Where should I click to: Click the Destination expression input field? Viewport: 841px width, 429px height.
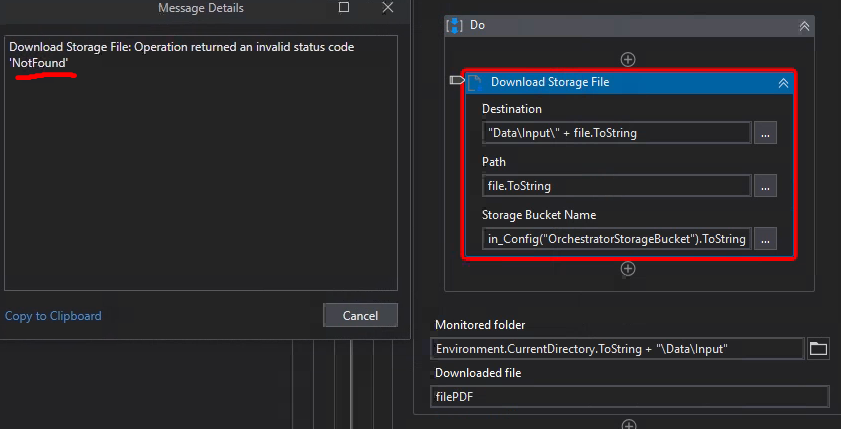pyautogui.click(x=616, y=133)
